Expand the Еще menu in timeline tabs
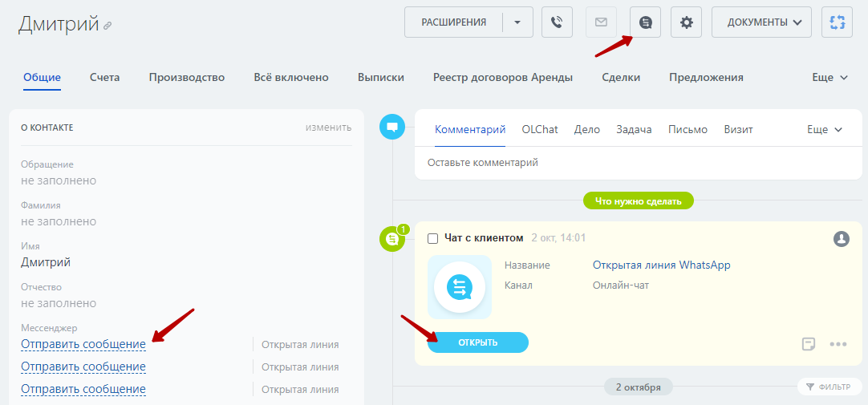The width and height of the screenshot is (868, 405). click(824, 129)
